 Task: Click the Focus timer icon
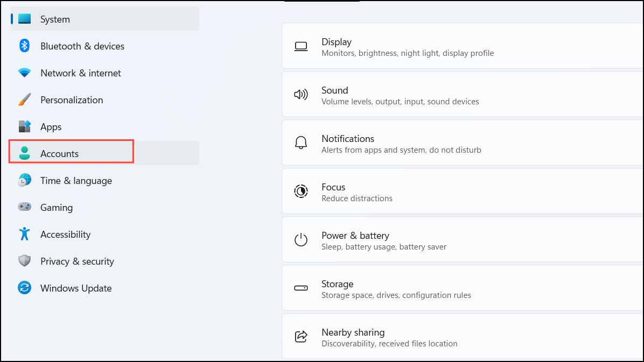[x=300, y=191]
